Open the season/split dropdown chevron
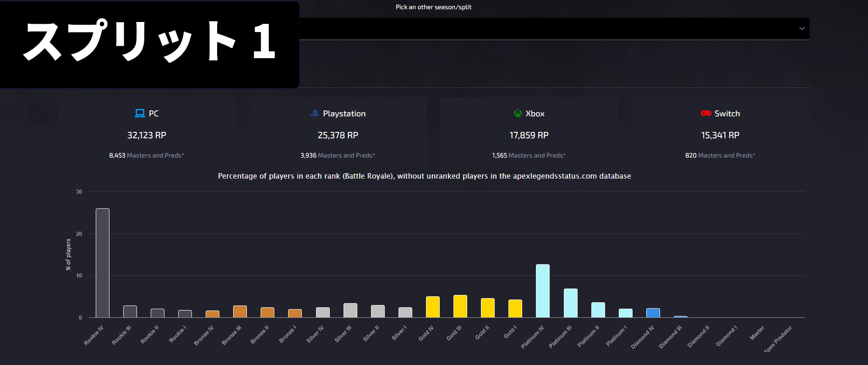 (x=802, y=28)
